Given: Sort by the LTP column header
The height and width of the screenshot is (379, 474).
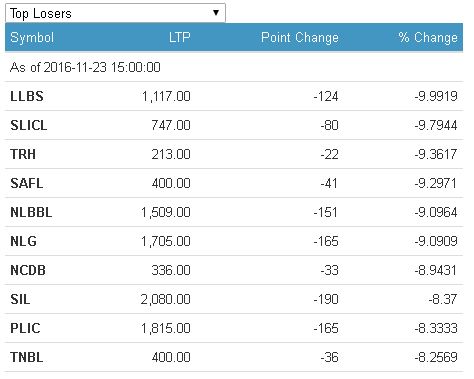Looking at the screenshot, I should [x=180, y=37].
